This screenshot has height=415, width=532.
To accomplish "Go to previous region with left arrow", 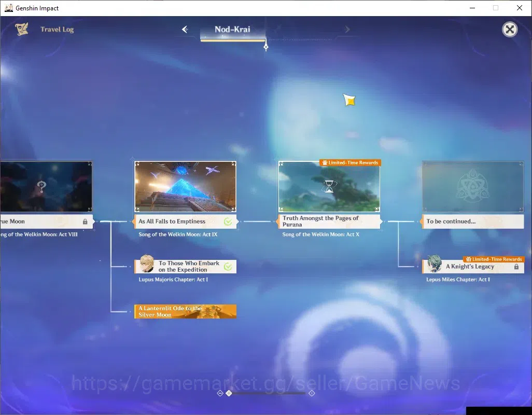I will [185, 30].
